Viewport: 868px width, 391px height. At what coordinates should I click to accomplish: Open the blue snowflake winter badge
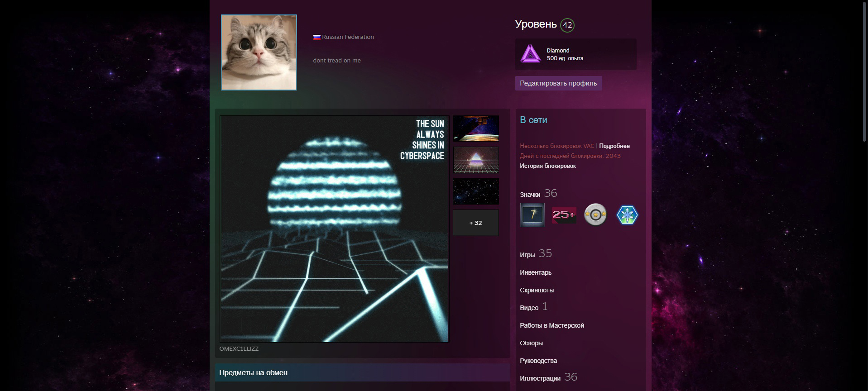tap(627, 215)
